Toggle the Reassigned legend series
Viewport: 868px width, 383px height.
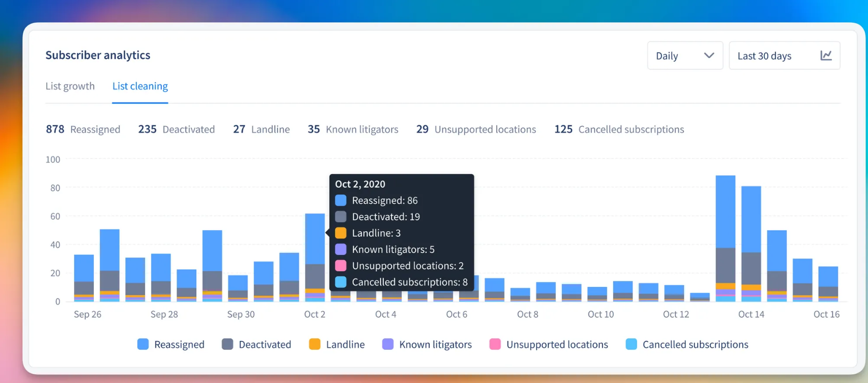171,345
